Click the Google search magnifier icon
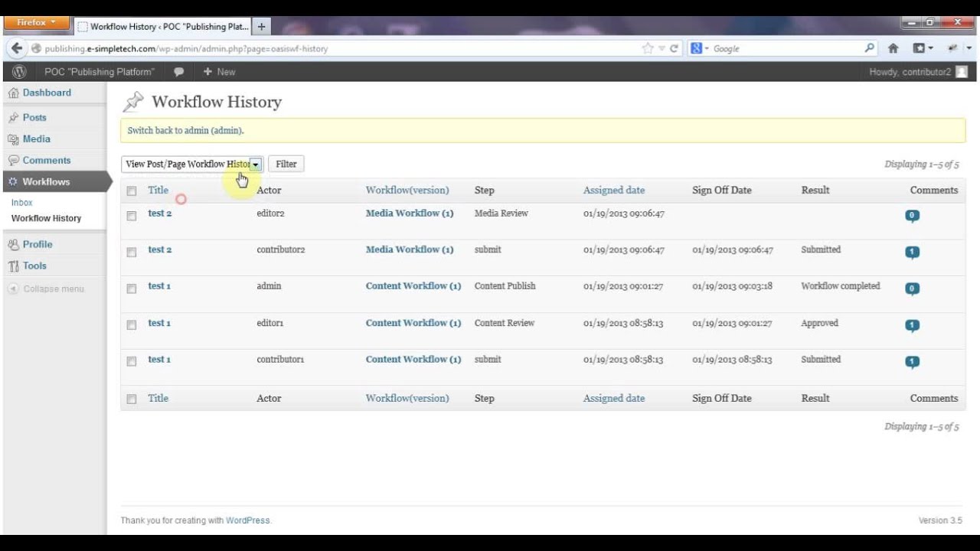The image size is (980, 551). pos(870,48)
